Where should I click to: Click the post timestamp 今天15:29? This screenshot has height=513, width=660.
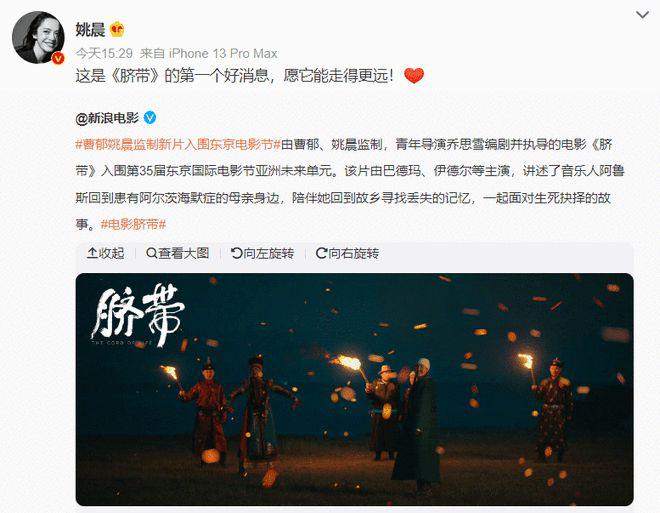[104, 53]
